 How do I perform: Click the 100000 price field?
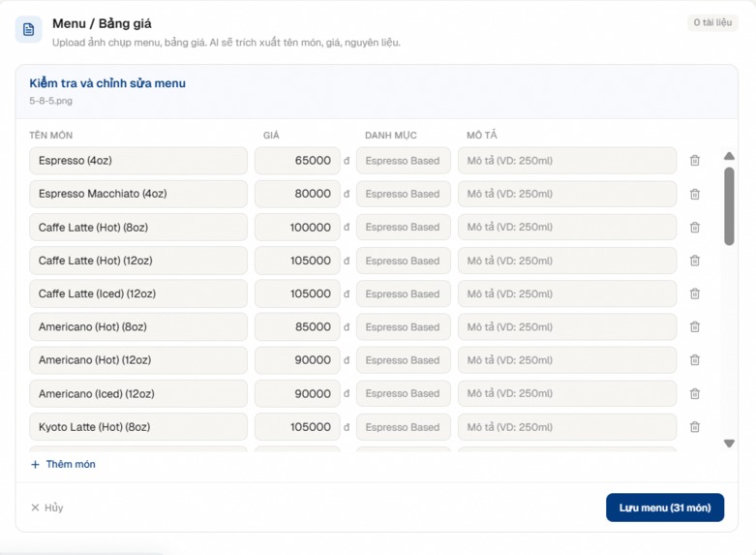pos(297,227)
